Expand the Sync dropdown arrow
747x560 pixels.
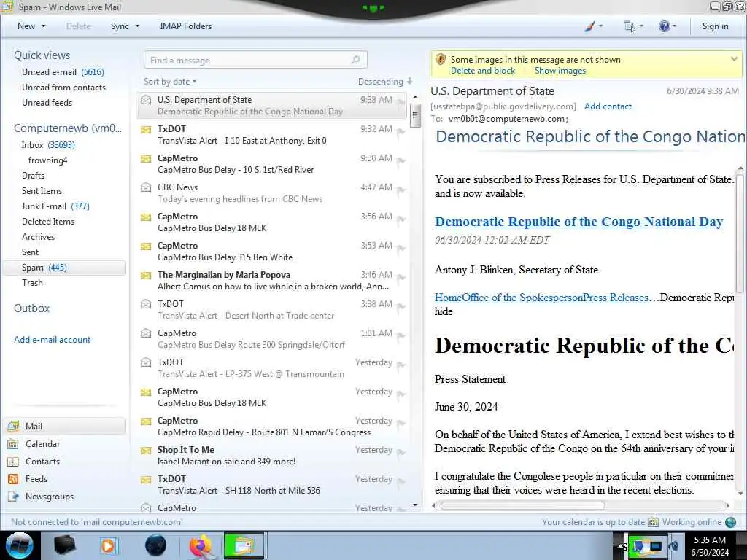click(137, 26)
